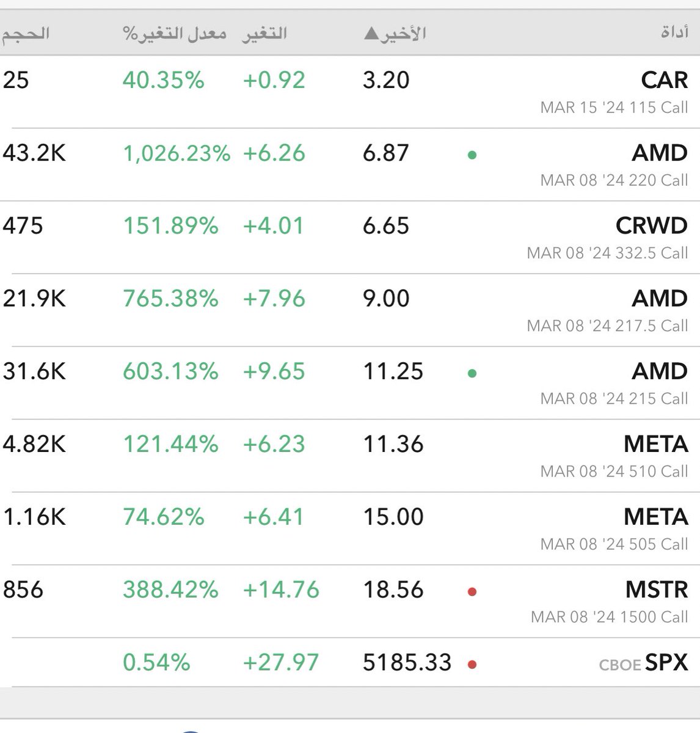
Task: Click last price 18.56
Action: 393,589
